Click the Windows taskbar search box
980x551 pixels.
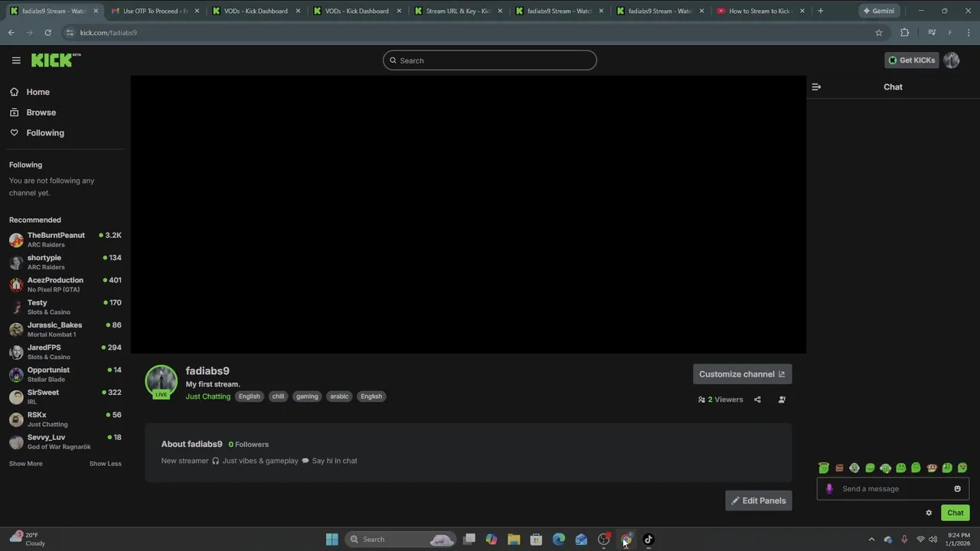pyautogui.click(x=400, y=540)
